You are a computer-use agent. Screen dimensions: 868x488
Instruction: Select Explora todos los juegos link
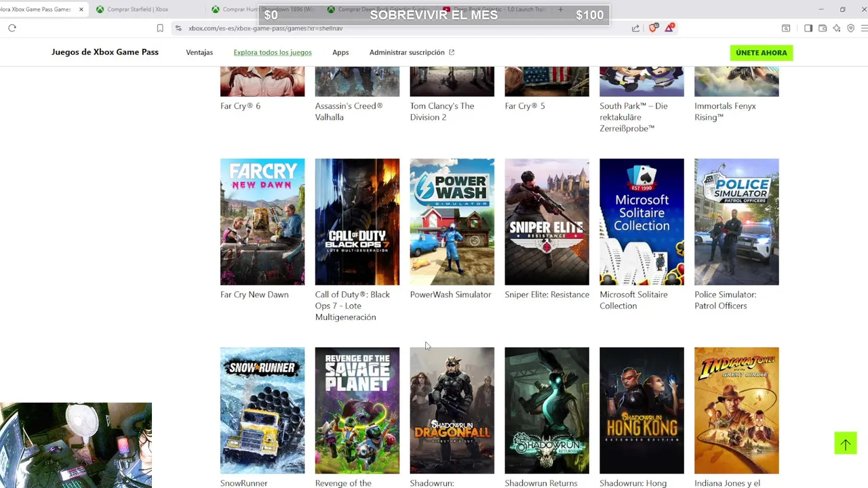point(273,52)
